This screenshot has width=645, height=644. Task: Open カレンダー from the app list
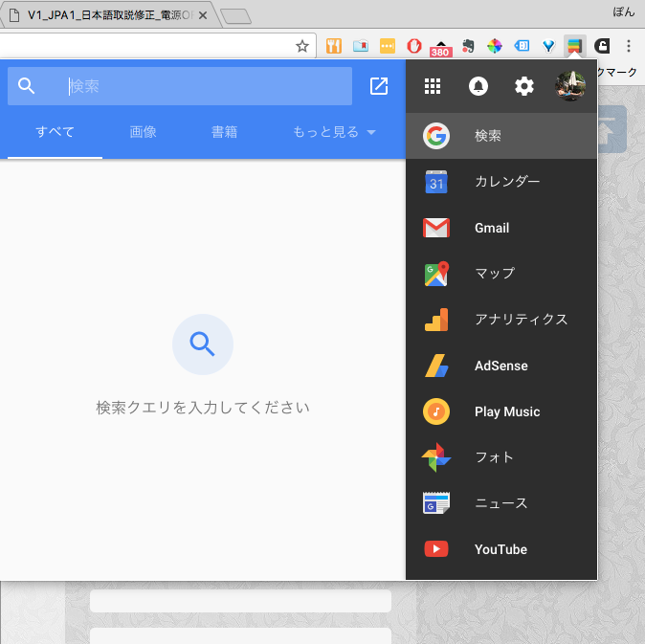pos(501,182)
